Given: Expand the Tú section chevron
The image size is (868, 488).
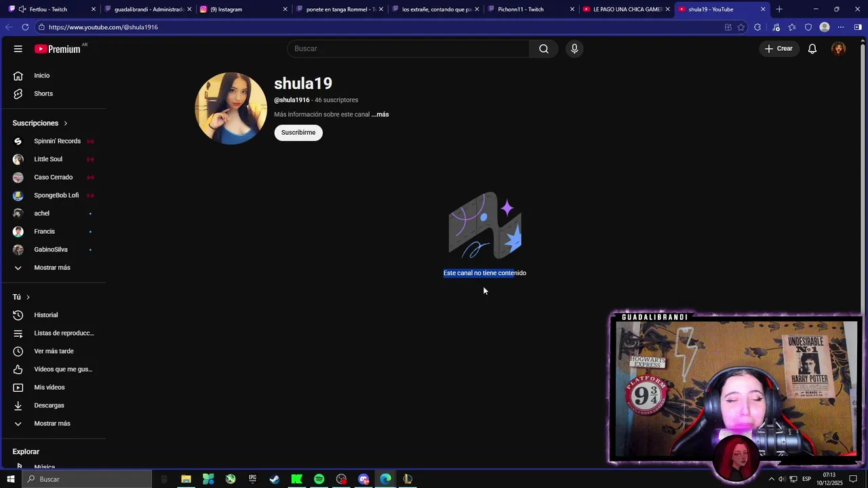Looking at the screenshot, I should click(x=28, y=297).
